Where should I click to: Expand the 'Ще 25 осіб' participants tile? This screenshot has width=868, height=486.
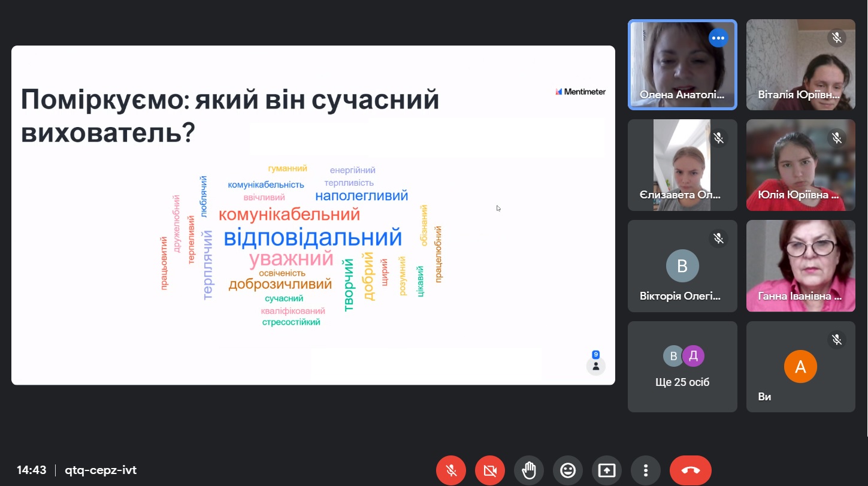682,367
